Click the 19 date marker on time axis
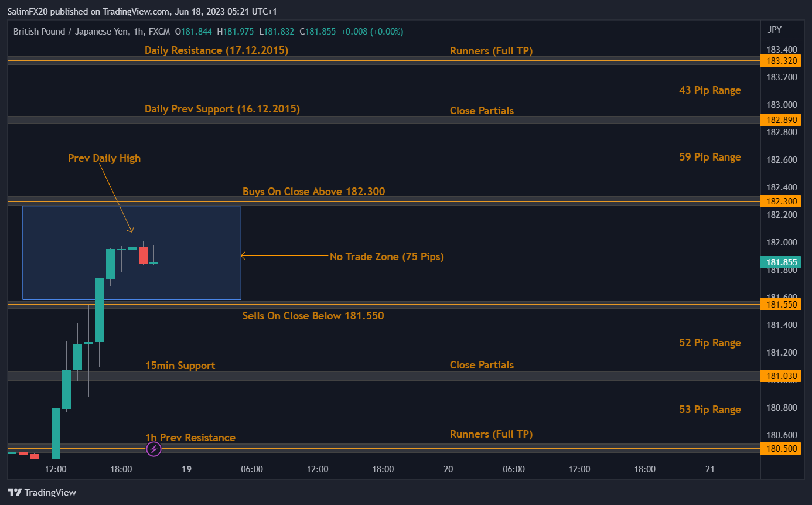Image resolution: width=812 pixels, height=505 pixels. [x=187, y=469]
